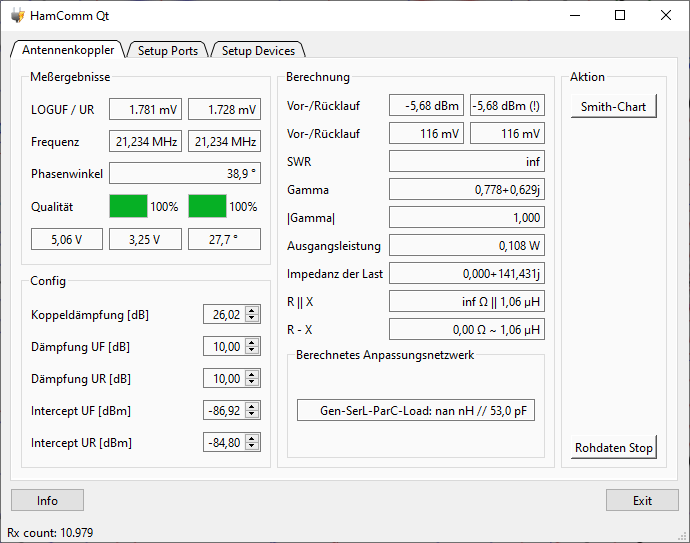Click the second green Qualität bar
This screenshot has width=690, height=543.
click(208, 206)
